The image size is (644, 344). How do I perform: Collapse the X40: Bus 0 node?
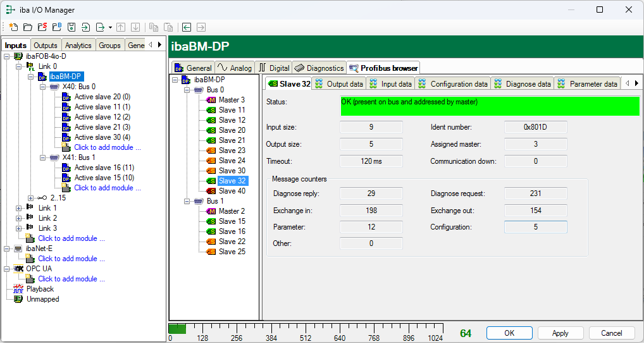click(42, 87)
